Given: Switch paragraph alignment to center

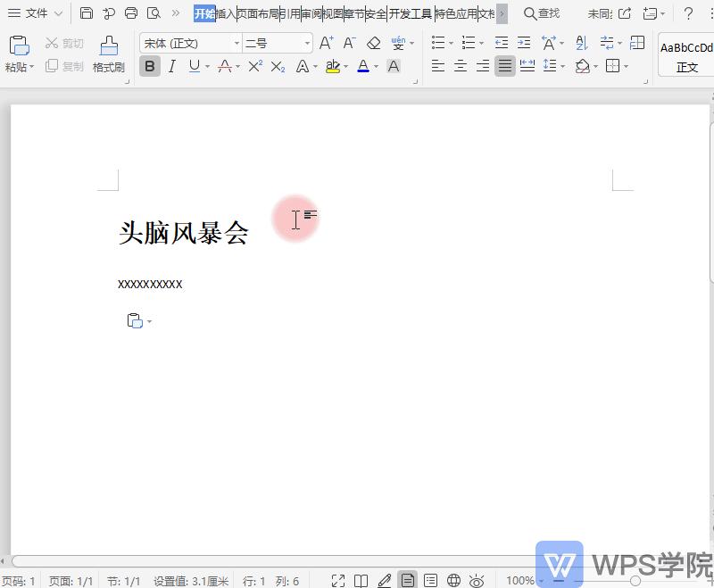Looking at the screenshot, I should (x=461, y=66).
